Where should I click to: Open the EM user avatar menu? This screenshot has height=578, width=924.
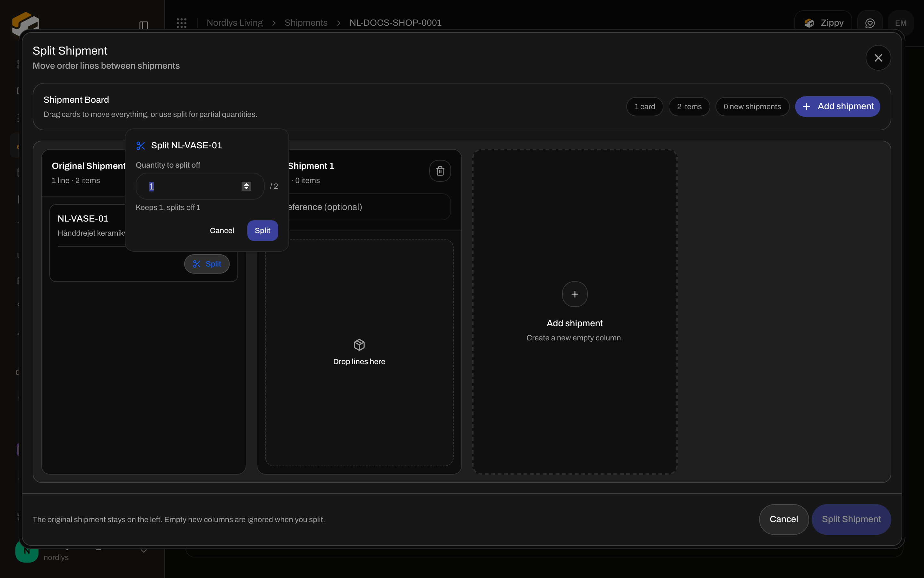(x=901, y=23)
